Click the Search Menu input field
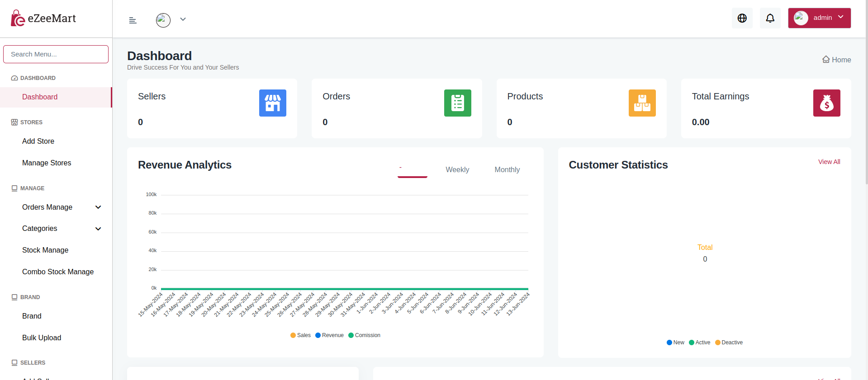Screen dimensions: 868x380 [x=56, y=54]
